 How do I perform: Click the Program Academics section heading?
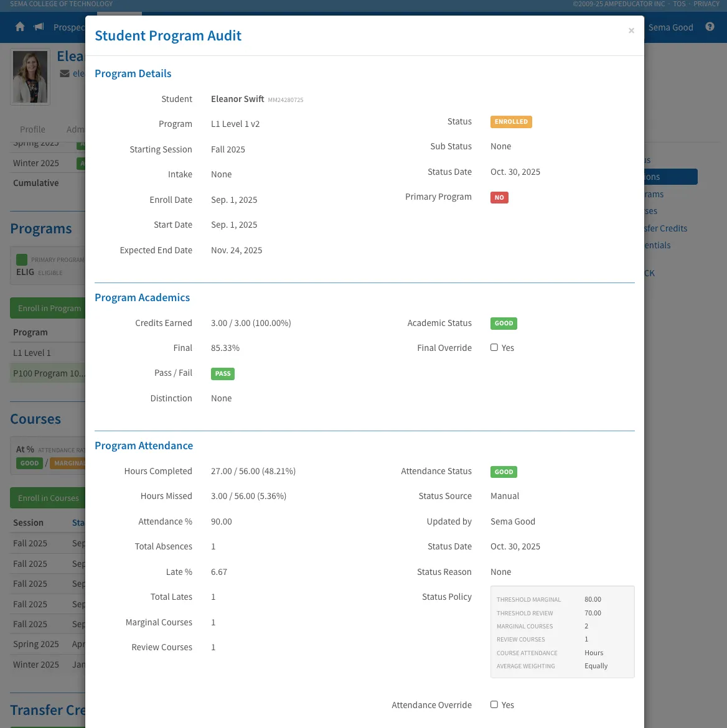pyautogui.click(x=142, y=297)
